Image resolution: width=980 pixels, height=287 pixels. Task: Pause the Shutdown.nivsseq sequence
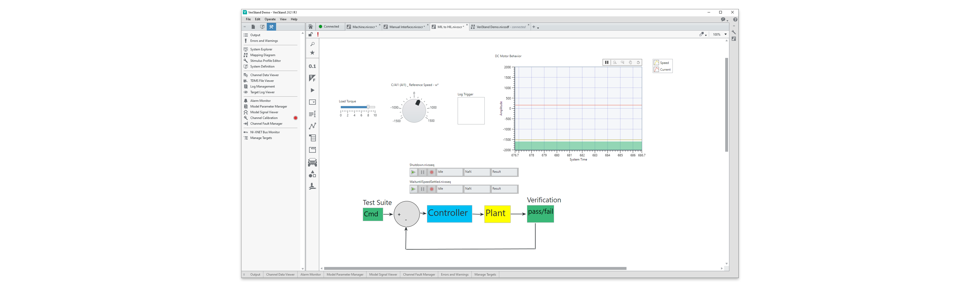pyautogui.click(x=422, y=172)
